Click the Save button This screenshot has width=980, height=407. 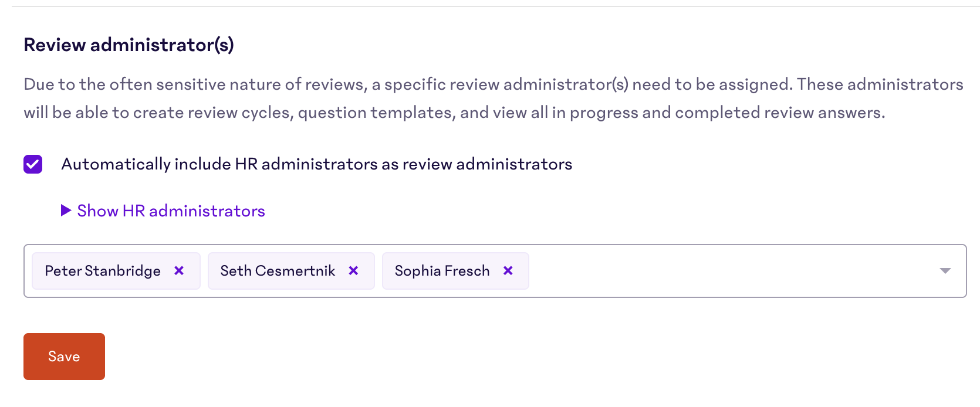tap(64, 356)
